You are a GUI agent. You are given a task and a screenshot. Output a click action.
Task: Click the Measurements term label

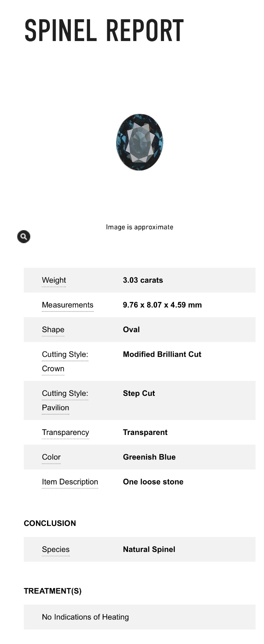pyautogui.click(x=67, y=305)
